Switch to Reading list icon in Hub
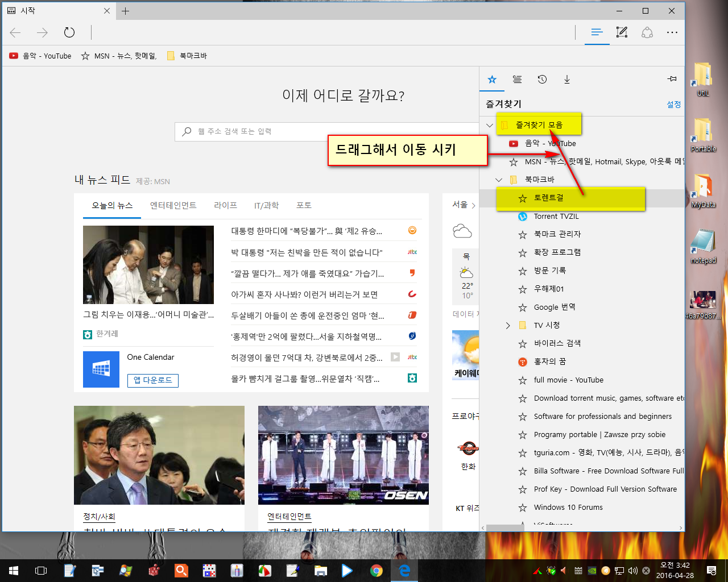The height and width of the screenshot is (582, 728). (517, 80)
